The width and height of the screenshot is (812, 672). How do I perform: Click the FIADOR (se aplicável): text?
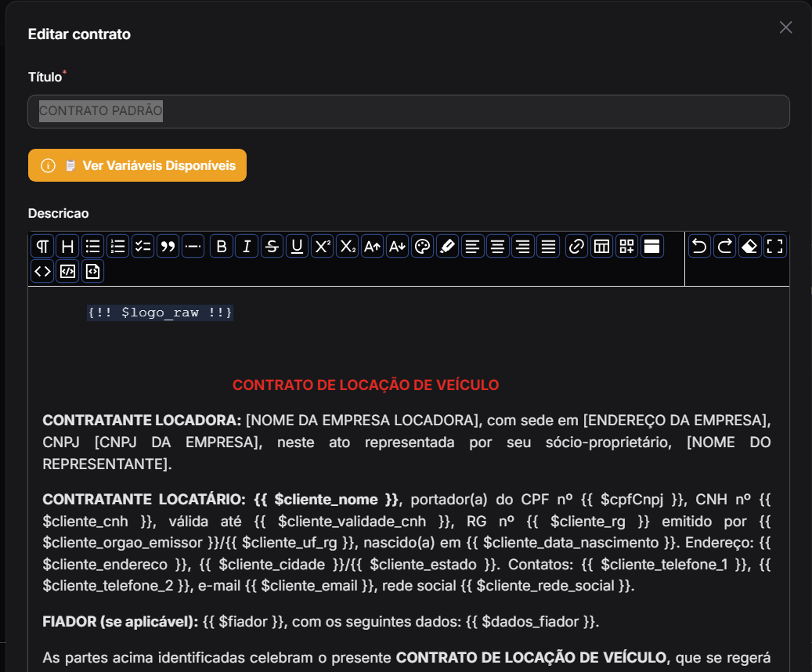coord(120,622)
